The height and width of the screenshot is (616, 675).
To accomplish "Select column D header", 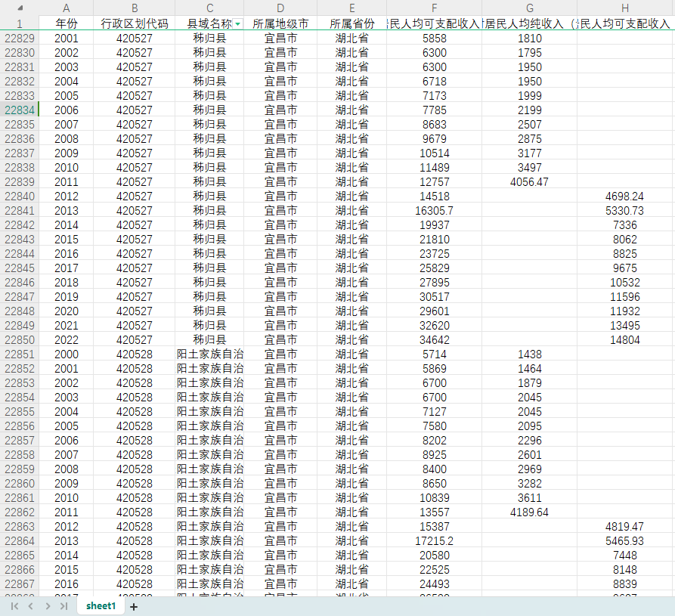I will point(280,8).
